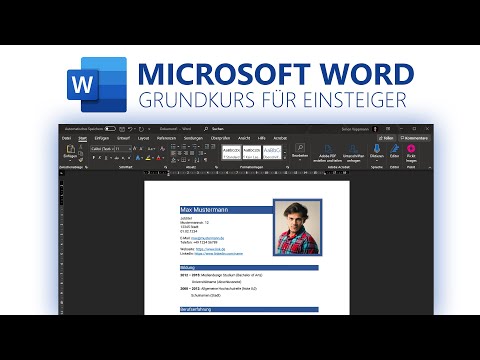Click the Undo arrow icon
The image size is (480, 360).
click(x=130, y=129)
